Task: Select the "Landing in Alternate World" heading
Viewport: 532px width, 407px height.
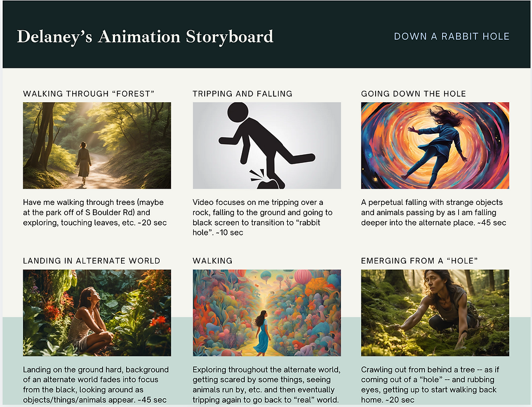Action: click(x=91, y=261)
